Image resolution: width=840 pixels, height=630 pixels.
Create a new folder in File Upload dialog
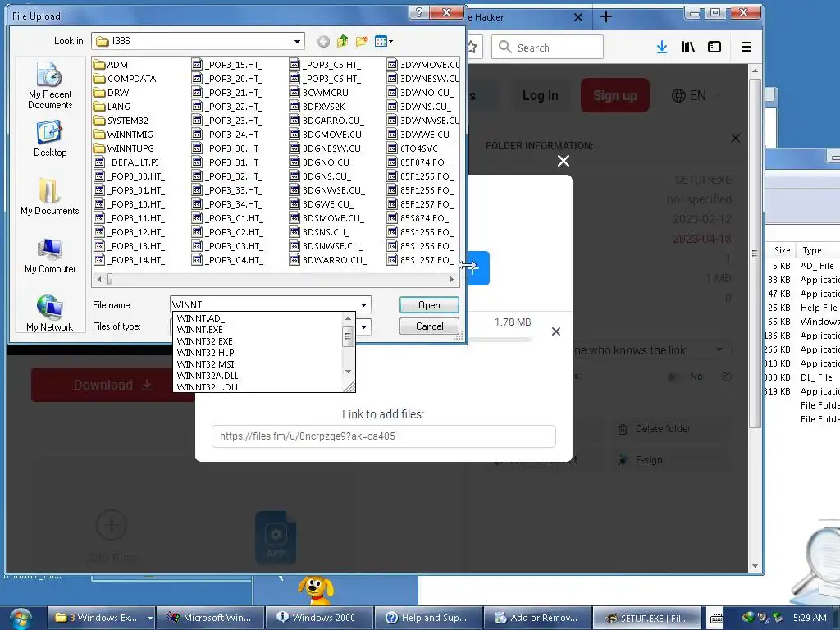(362, 41)
